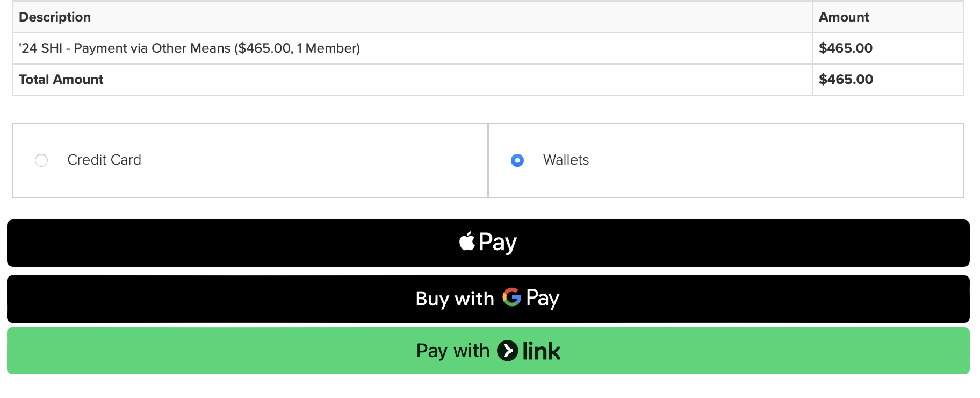Click the '24 SHI payment line item
Viewport: 980px width, 398px height.
click(189, 48)
